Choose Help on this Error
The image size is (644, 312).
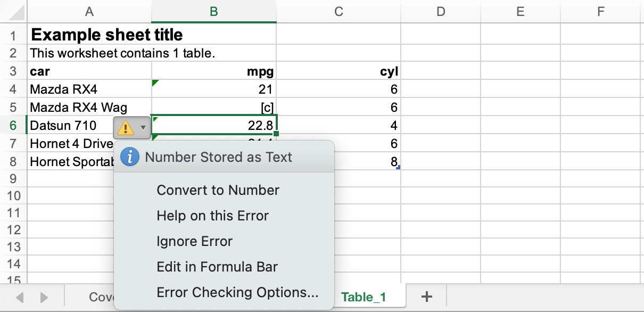(x=212, y=216)
